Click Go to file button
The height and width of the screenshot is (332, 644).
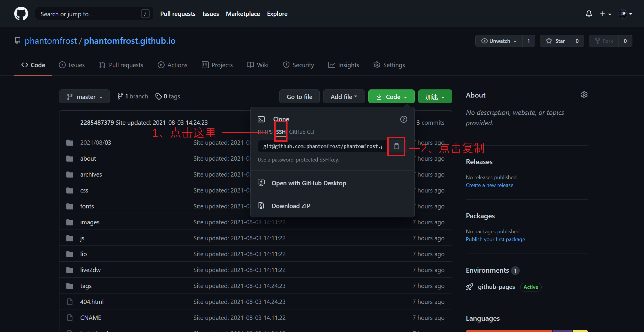click(x=299, y=97)
